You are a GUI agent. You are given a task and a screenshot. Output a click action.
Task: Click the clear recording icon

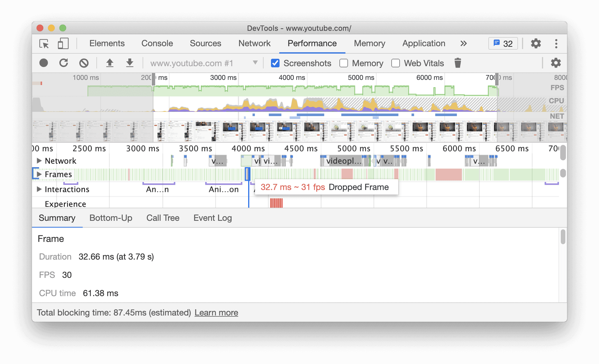pos(84,63)
